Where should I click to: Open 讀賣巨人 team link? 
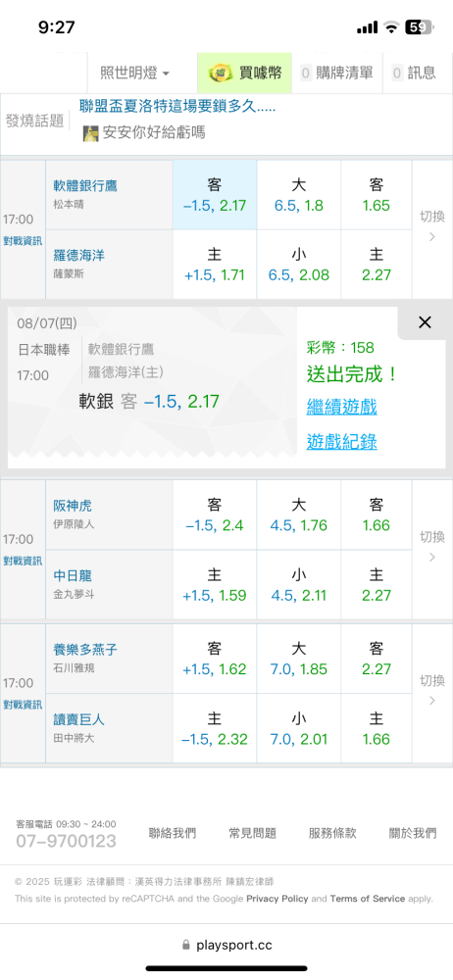[x=78, y=720]
